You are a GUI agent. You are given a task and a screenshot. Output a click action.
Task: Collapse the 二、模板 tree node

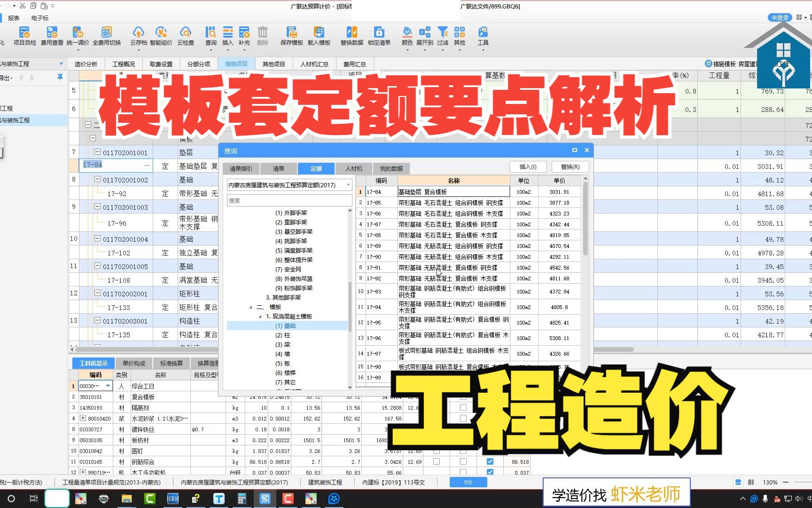[x=250, y=307]
